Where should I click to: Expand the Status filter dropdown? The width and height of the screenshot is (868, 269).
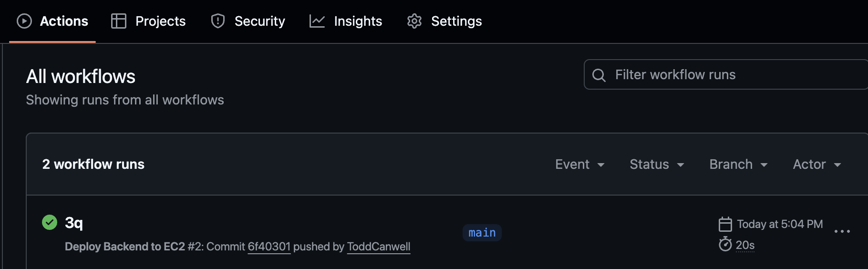(657, 164)
